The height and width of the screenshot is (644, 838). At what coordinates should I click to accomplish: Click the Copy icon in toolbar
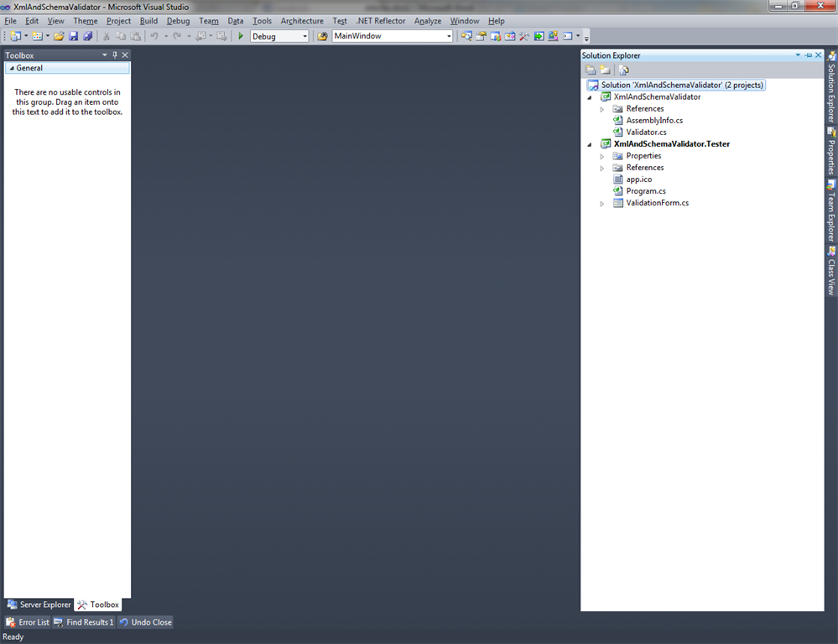(121, 36)
